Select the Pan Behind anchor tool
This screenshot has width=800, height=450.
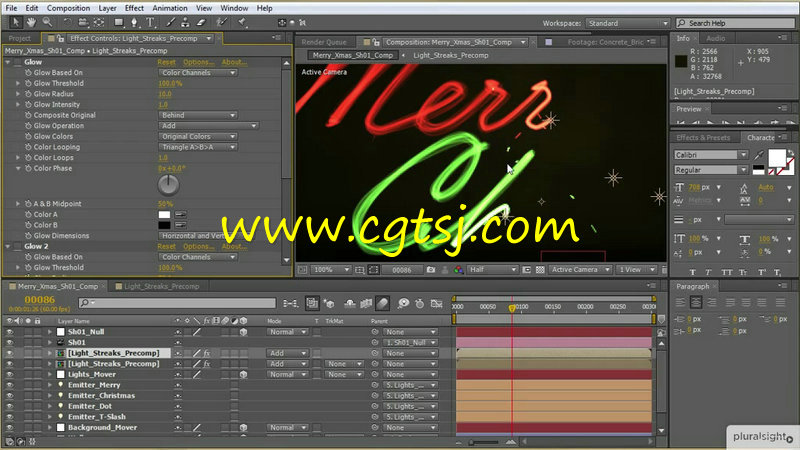coord(98,22)
